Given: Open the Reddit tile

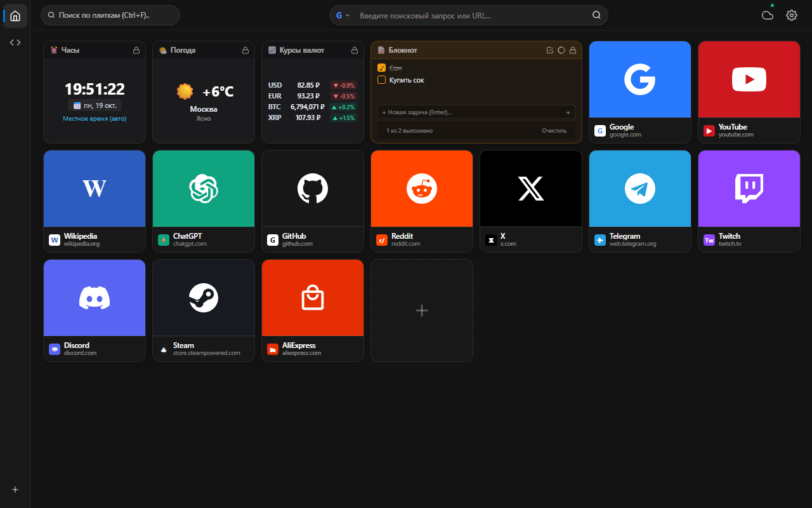Looking at the screenshot, I should tap(422, 201).
